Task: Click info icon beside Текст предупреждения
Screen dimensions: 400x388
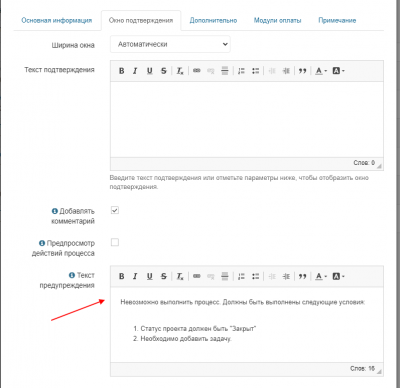Action: [x=72, y=275]
